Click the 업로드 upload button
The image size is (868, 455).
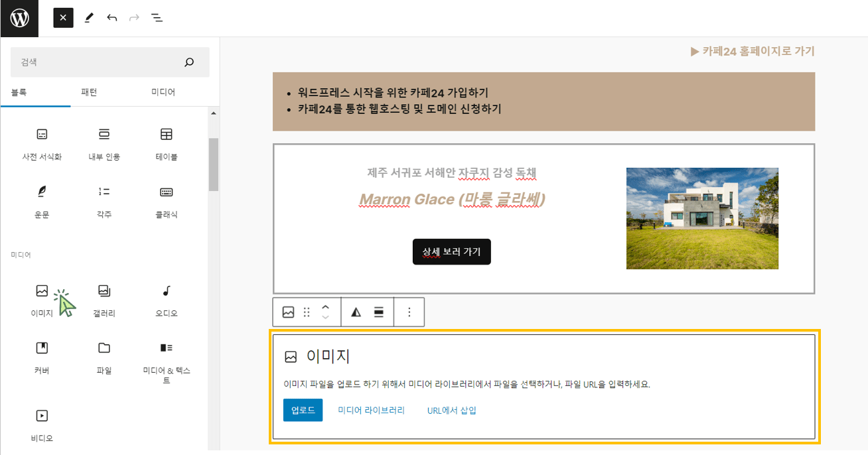coord(303,410)
